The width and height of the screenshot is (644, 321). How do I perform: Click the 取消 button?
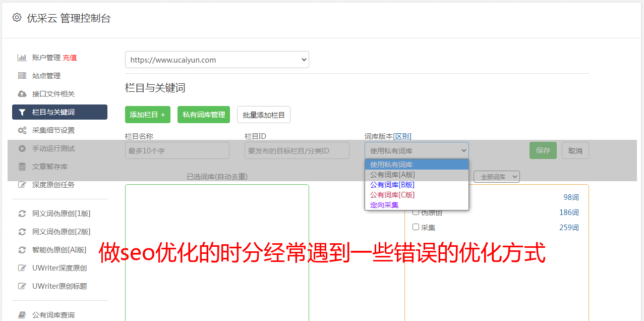tap(575, 150)
